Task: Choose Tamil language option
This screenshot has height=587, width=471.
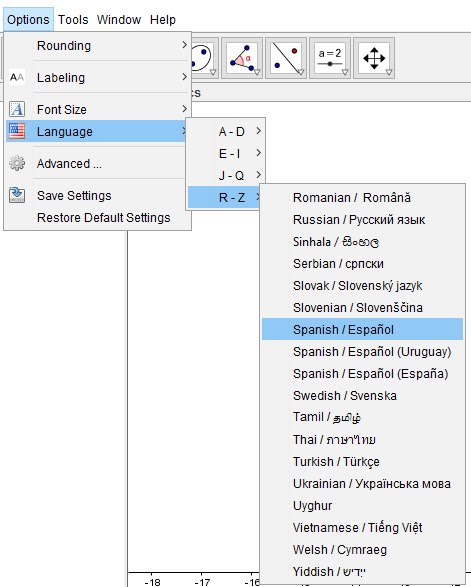Action: 362,417
